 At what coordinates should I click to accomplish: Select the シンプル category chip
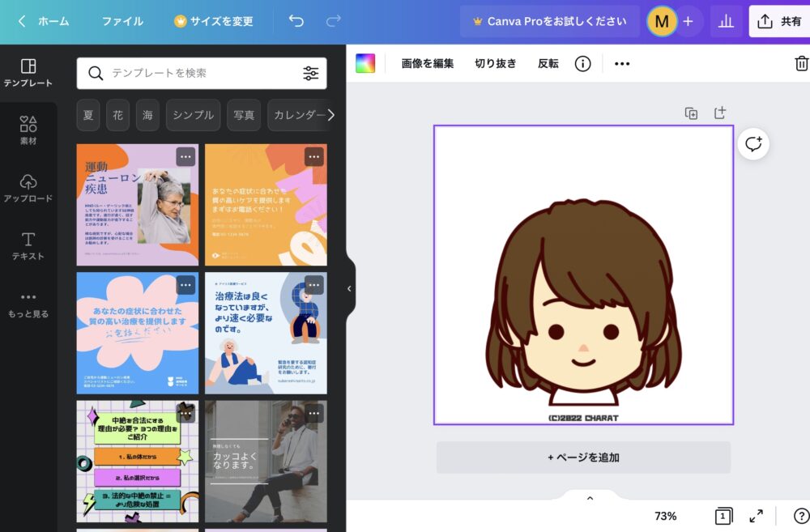point(194,115)
